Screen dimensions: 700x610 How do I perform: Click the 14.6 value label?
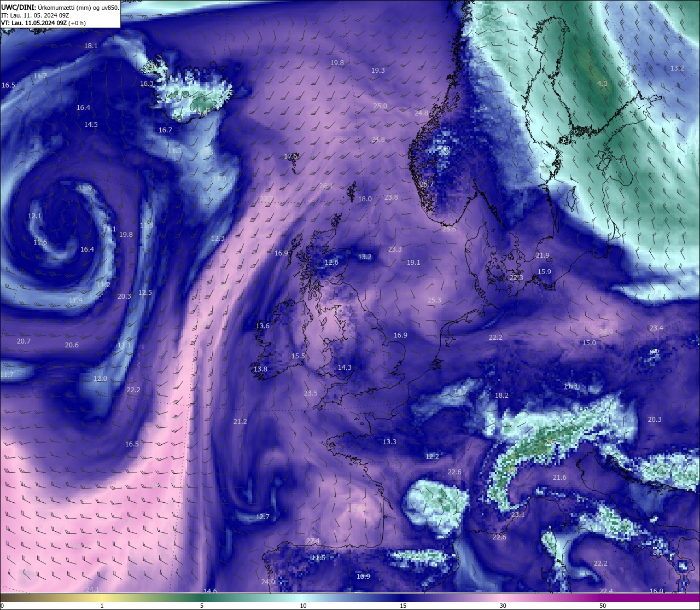click(x=210, y=591)
